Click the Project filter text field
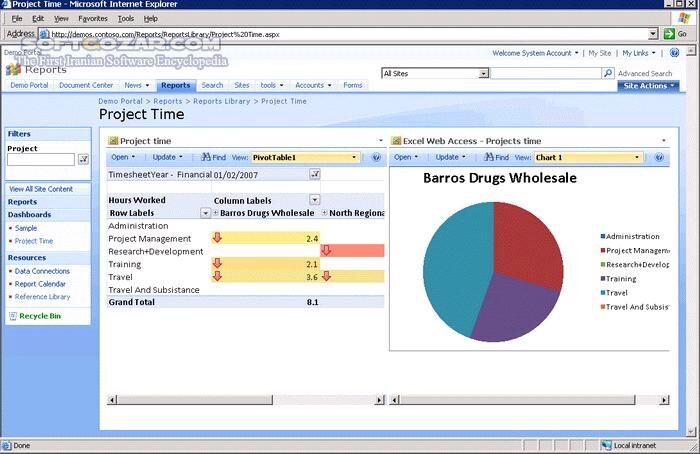The width and height of the screenshot is (700, 454). point(41,159)
